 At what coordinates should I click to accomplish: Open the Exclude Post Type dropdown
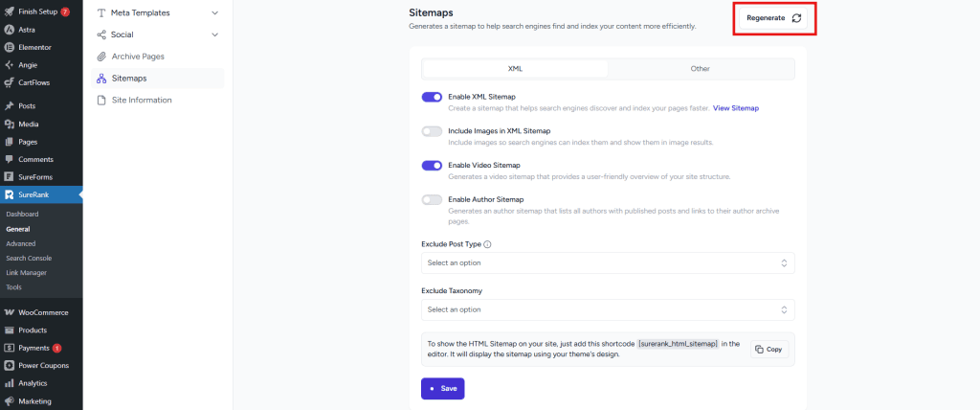(x=608, y=262)
